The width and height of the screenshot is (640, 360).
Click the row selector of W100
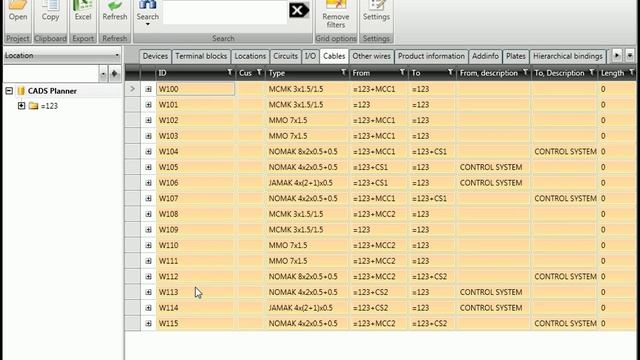click(133, 89)
